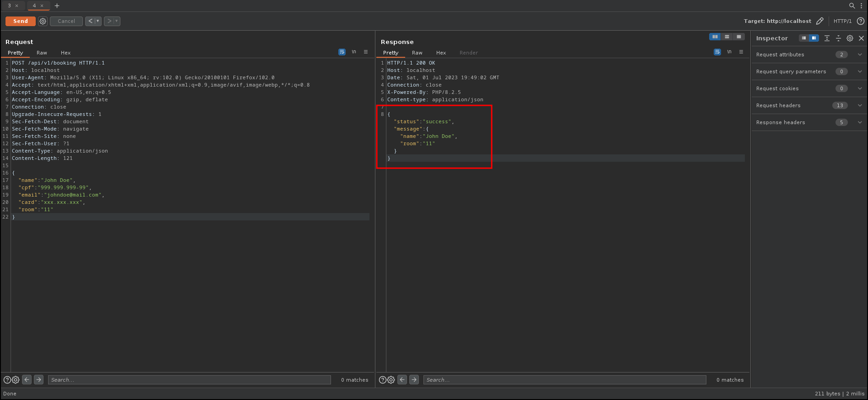Switch Response view to the Hex tab
This screenshot has height=400, width=868.
[441, 53]
